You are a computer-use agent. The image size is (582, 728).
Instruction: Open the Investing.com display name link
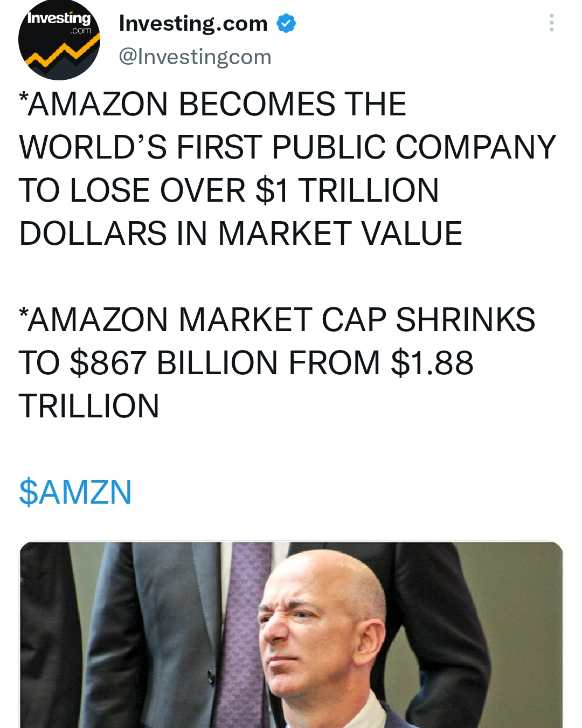[x=193, y=23]
